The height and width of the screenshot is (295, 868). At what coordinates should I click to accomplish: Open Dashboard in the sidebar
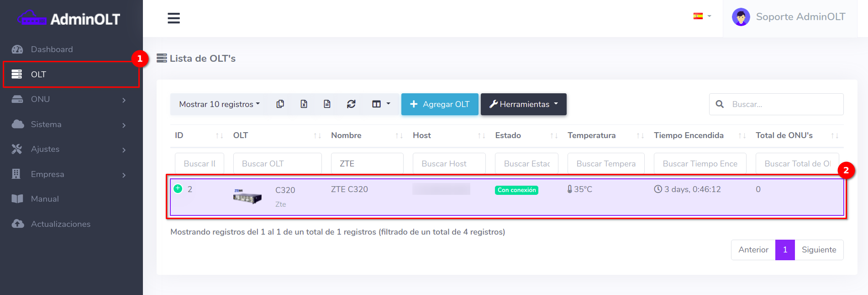(52, 49)
